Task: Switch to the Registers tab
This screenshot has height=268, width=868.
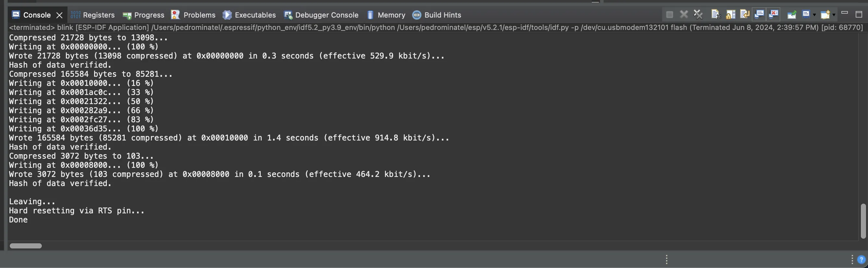Action: (x=93, y=15)
